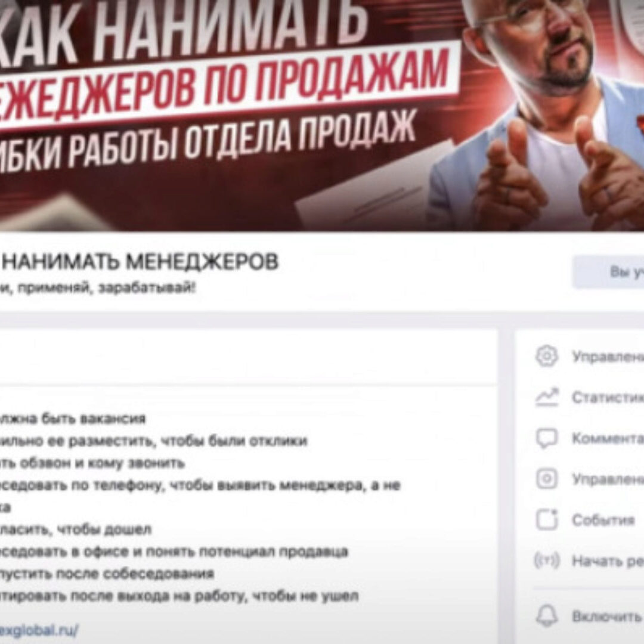644x644 pixels.
Task: Open the Статистика chart icon
Action: [x=547, y=397]
